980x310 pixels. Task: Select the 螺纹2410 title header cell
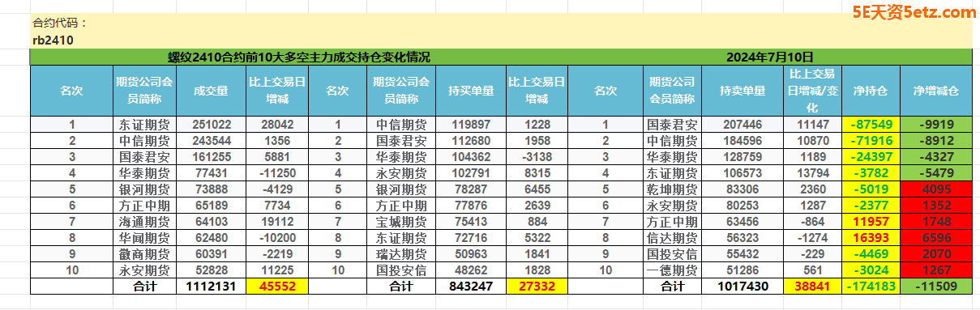click(x=299, y=57)
